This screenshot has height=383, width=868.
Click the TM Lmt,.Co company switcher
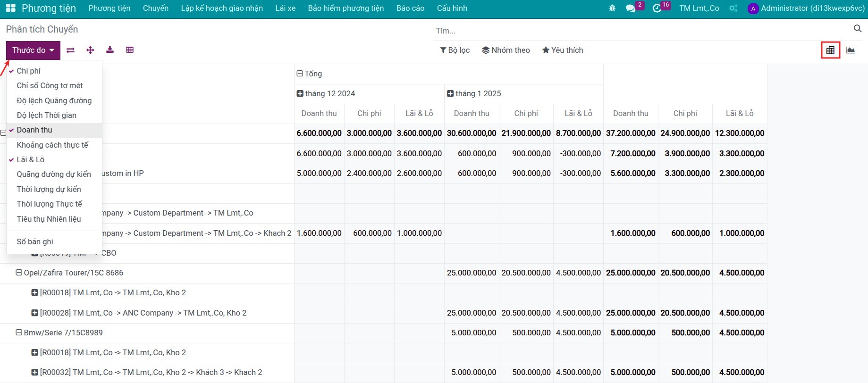tap(699, 8)
